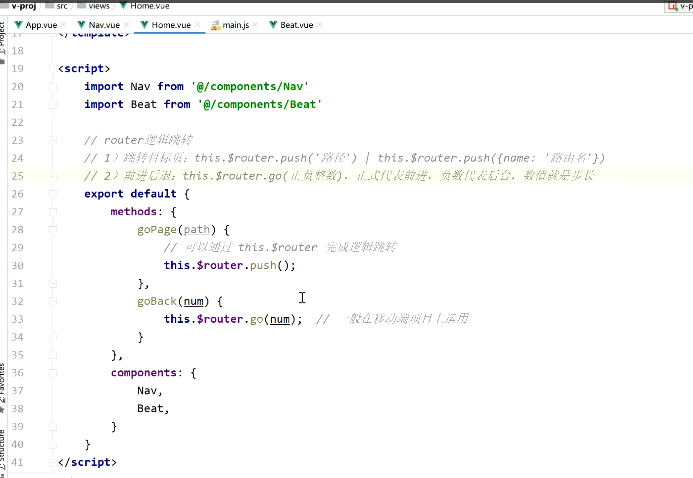Open the v-proj breadcrumb

pyautogui.click(x=23, y=6)
